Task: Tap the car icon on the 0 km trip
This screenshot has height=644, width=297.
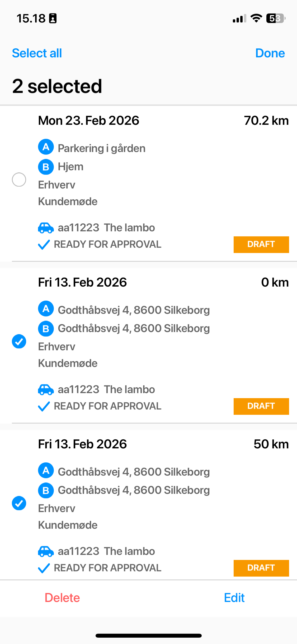Action: [x=46, y=390]
